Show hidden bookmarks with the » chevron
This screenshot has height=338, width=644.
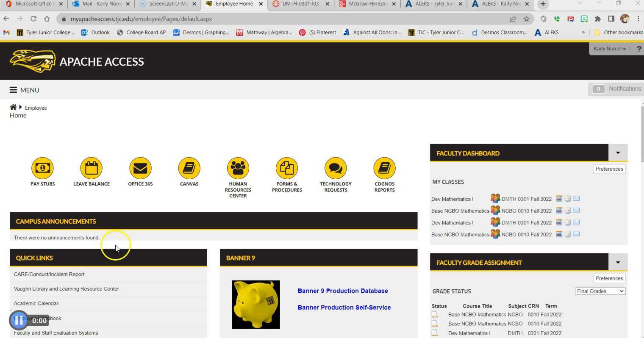(x=583, y=32)
